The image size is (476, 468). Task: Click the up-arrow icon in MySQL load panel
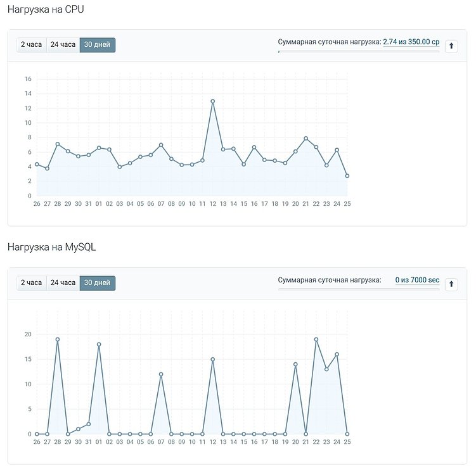[451, 284]
